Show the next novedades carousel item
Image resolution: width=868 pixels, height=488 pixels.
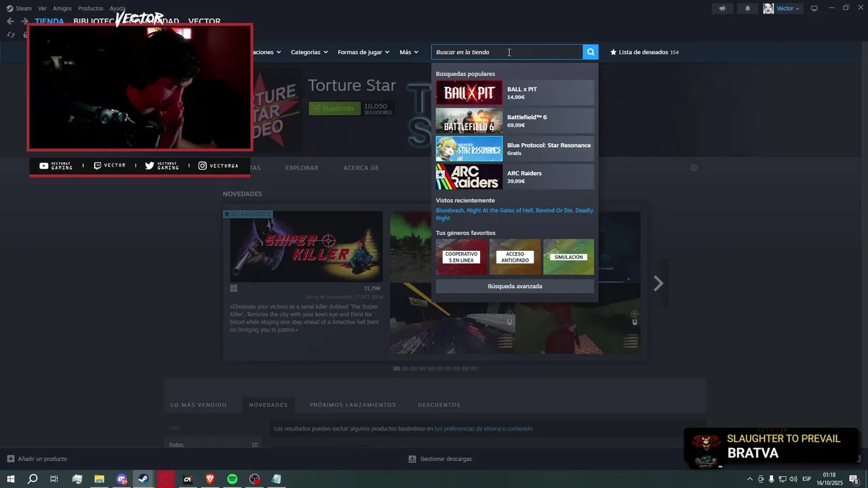pos(658,283)
